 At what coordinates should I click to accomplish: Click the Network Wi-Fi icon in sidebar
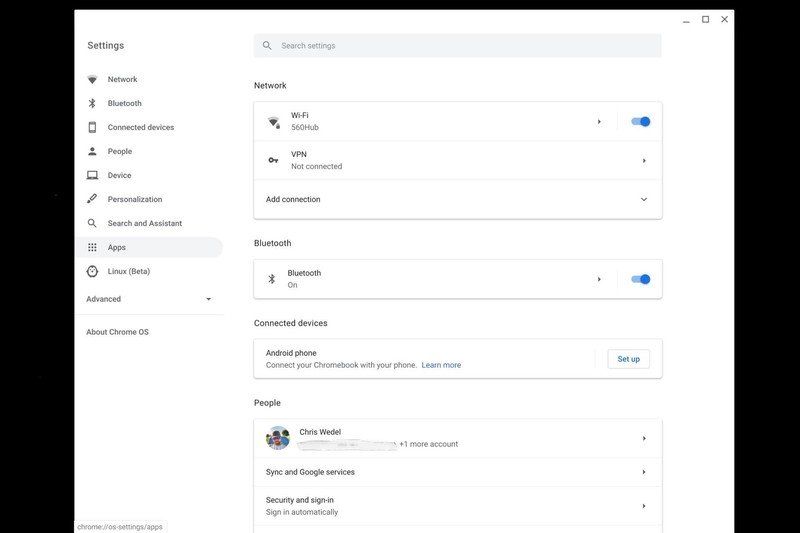tap(92, 80)
